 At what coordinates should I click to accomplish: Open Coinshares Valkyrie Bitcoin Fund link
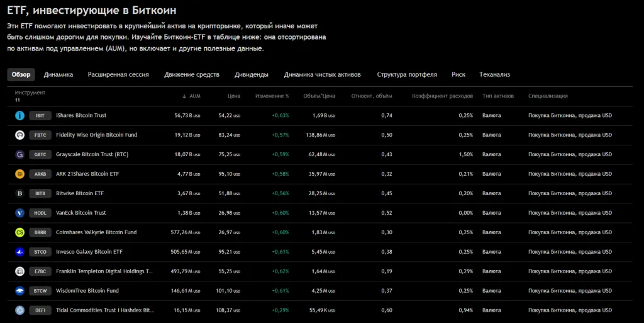coord(96,232)
